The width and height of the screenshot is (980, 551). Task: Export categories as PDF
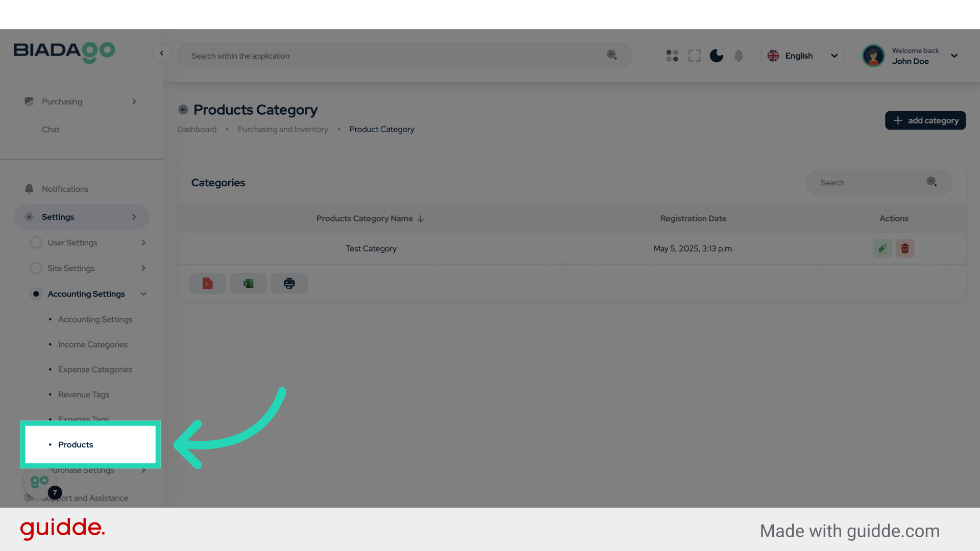[x=207, y=284]
